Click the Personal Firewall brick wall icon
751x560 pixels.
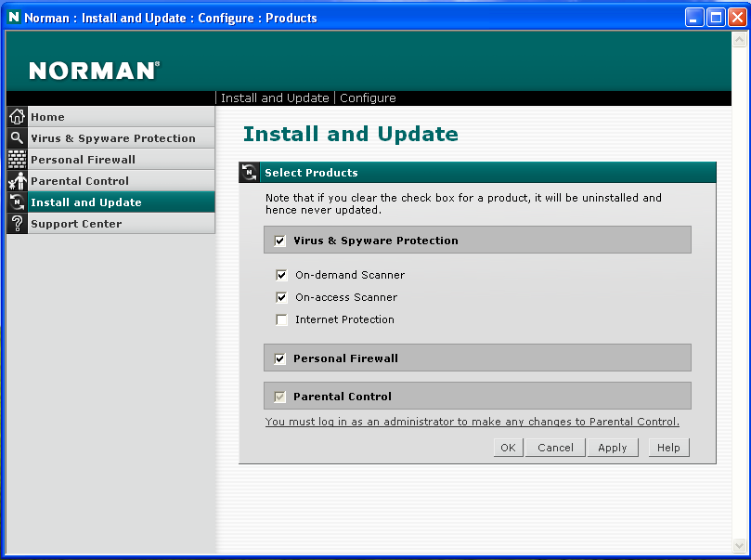[x=17, y=160]
